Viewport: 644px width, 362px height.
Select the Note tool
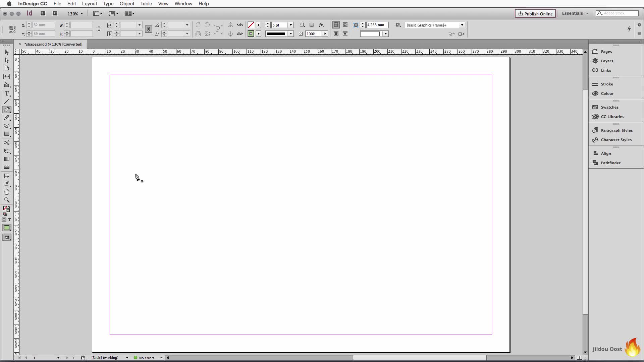pyautogui.click(x=7, y=176)
